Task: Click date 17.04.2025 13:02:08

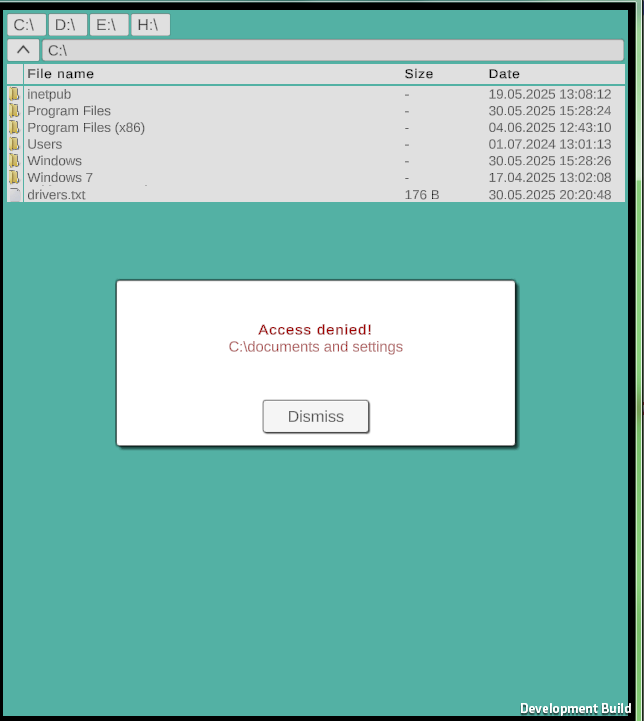Action: pyautogui.click(x=550, y=177)
